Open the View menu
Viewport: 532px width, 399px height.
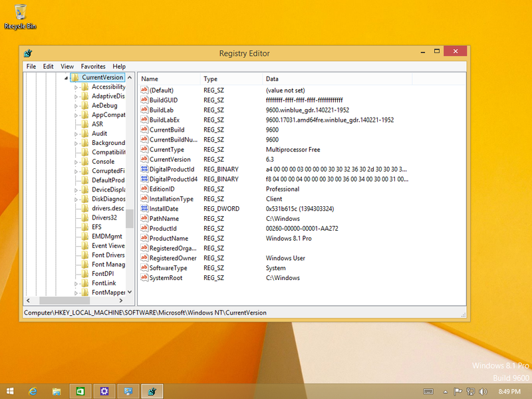tap(67, 66)
